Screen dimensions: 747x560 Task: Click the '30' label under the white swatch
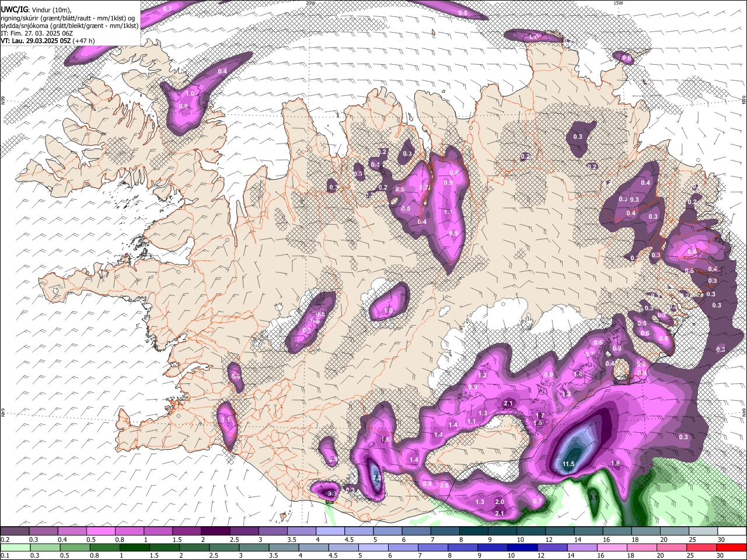(722, 540)
